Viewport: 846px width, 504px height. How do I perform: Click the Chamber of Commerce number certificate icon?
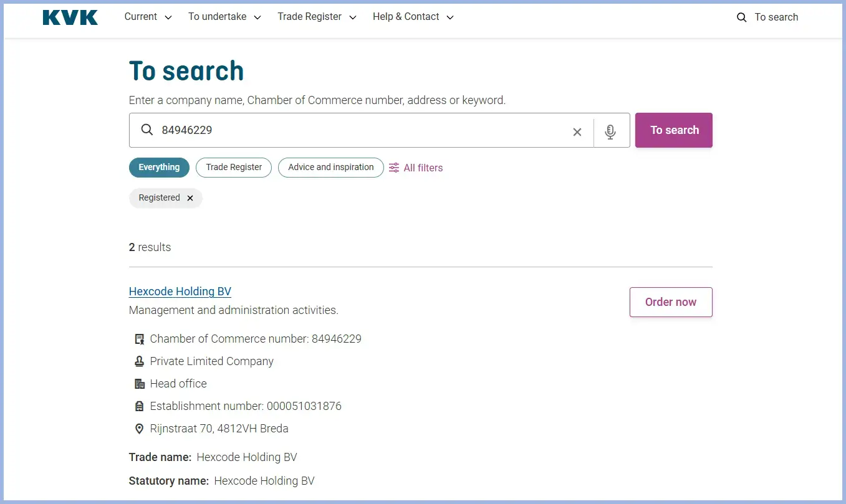point(140,339)
